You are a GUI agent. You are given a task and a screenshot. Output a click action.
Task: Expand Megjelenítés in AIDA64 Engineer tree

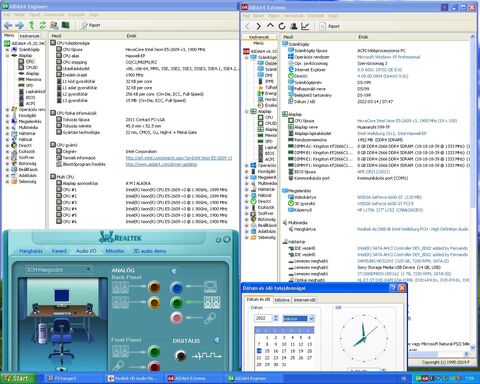tap(7, 121)
